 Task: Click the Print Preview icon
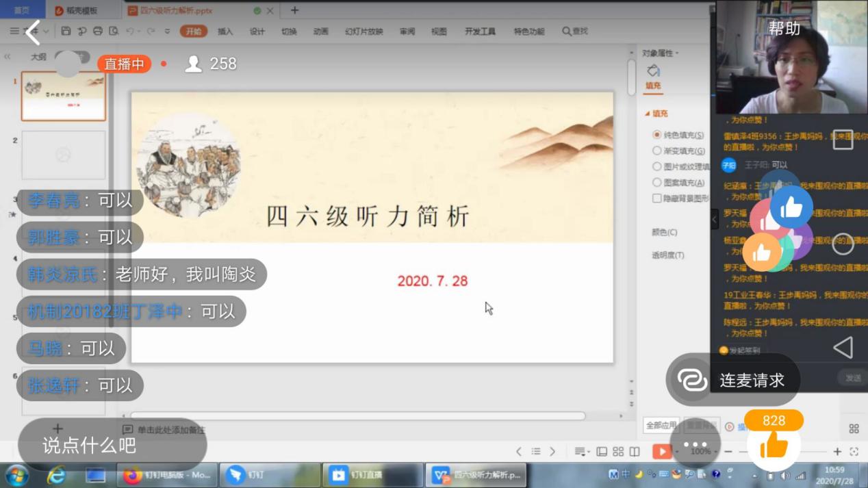[114, 31]
